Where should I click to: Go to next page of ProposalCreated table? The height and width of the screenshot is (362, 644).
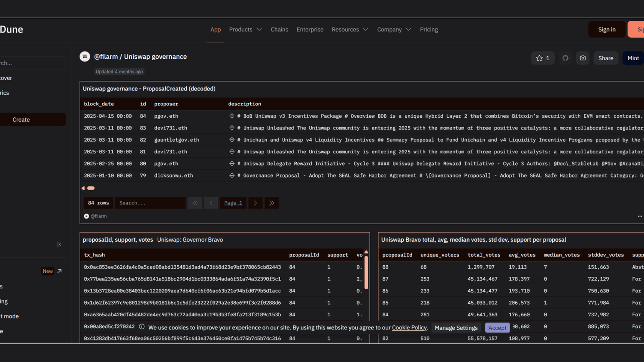(x=255, y=203)
